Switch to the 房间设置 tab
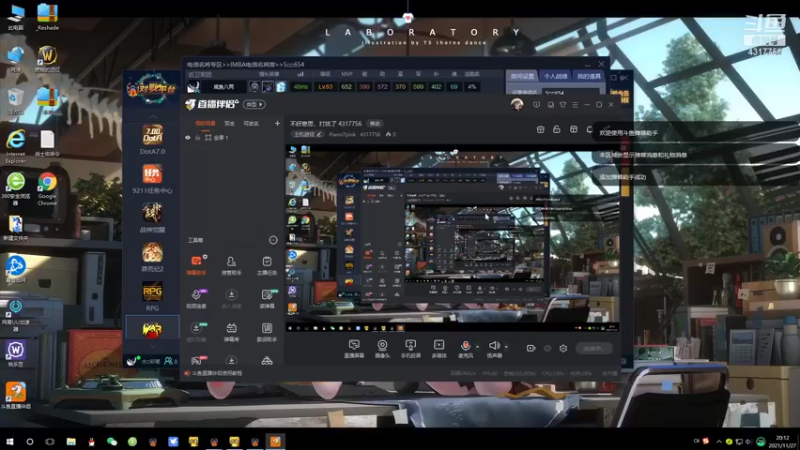Screen dimensions: 800x450 tap(522, 76)
